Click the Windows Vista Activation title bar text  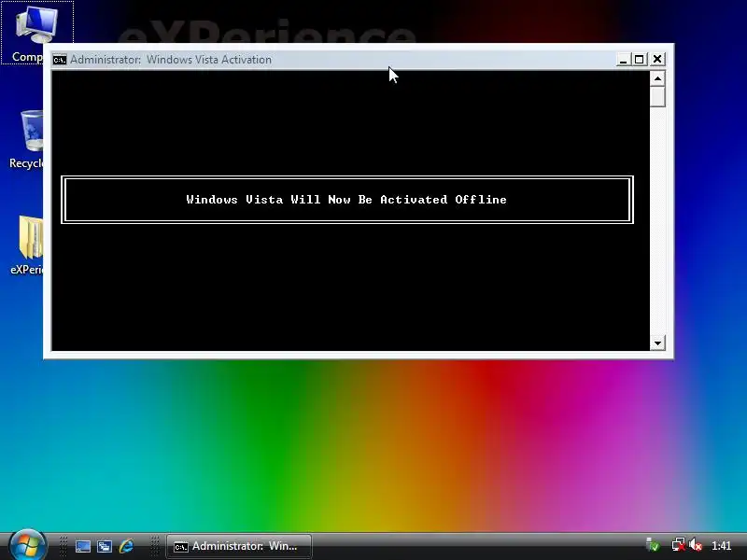point(171,60)
